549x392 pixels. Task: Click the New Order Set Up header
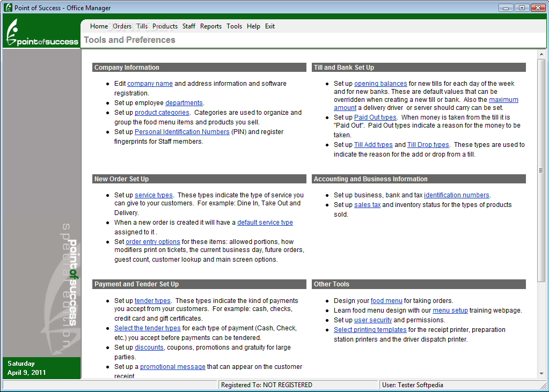click(199, 179)
